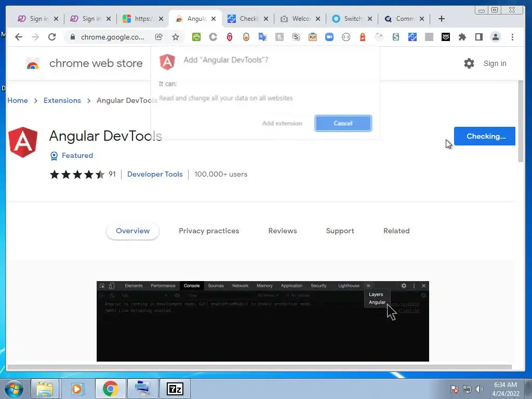Image resolution: width=532 pixels, height=399 pixels.
Task: Open the blue checkmark extension icon
Action: (412, 37)
